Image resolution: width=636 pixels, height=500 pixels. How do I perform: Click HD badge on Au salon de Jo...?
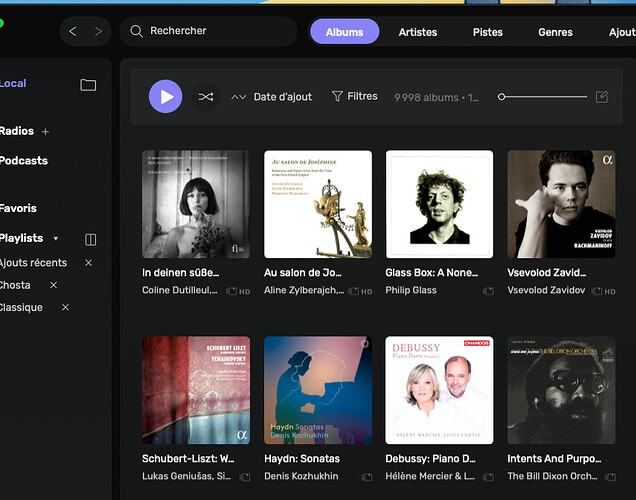coord(367,292)
